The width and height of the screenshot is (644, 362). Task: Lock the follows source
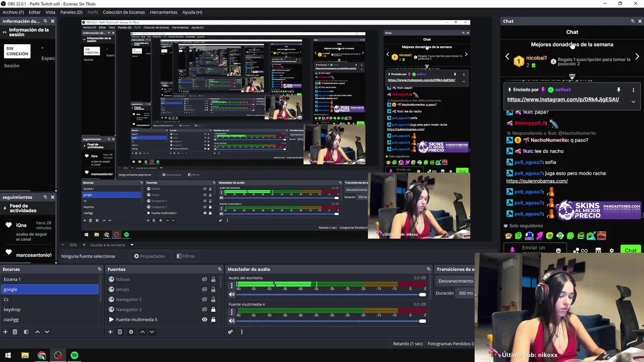213,279
